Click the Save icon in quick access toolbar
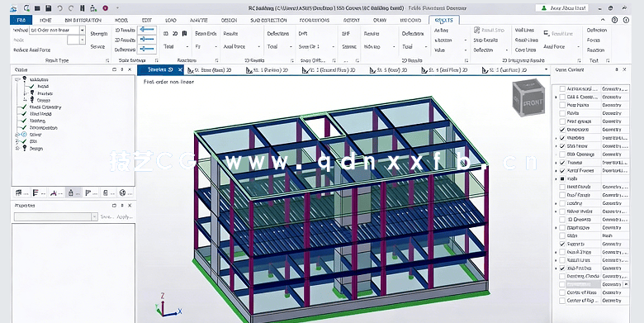The image size is (644, 323). tap(49, 7)
